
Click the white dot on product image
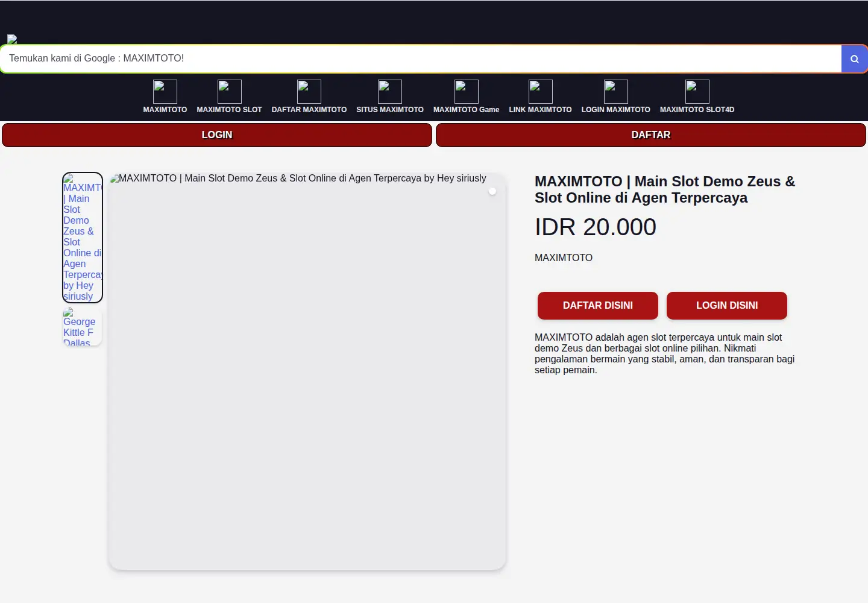[492, 191]
